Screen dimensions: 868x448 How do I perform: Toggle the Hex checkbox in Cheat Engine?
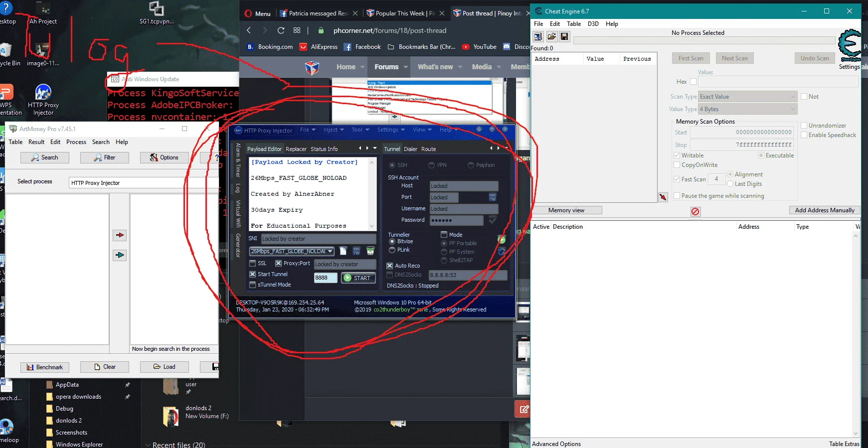693,82
